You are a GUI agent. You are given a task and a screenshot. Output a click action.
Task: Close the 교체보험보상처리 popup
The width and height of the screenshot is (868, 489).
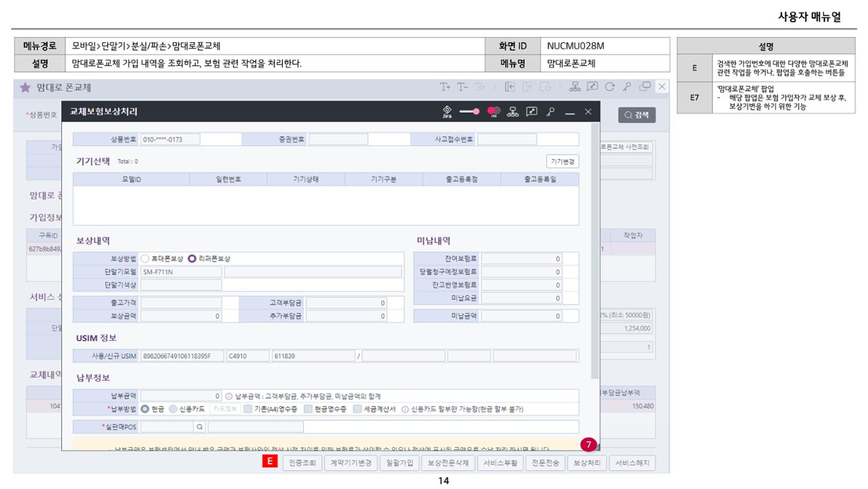[x=588, y=112]
